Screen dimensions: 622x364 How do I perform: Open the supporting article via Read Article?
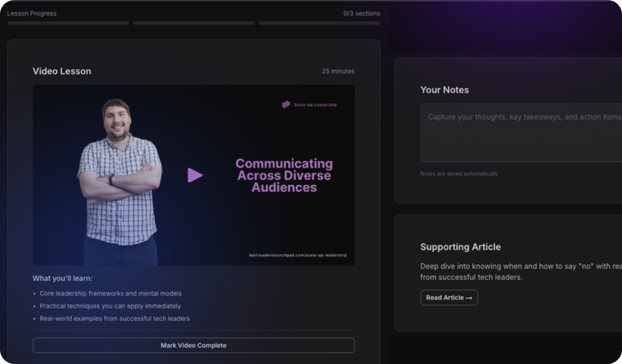[x=449, y=297]
